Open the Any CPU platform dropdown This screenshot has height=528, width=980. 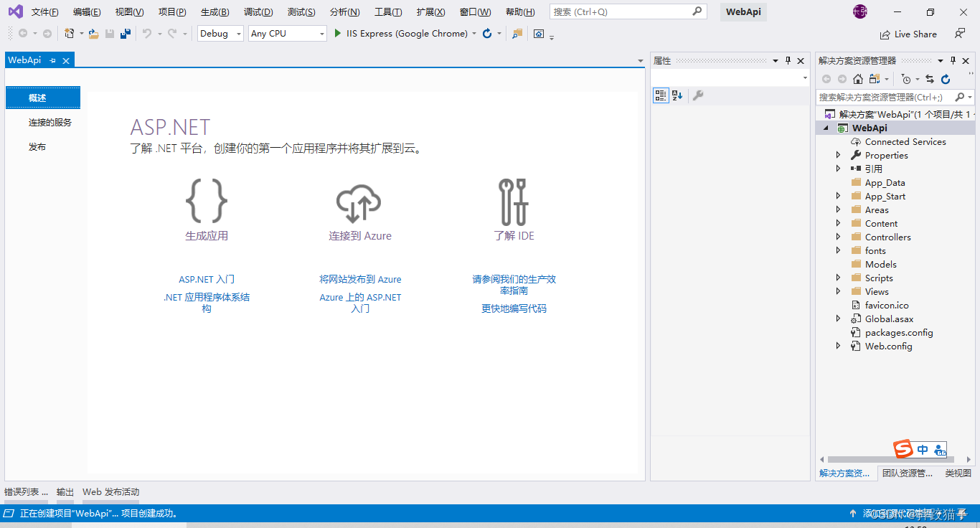[288, 34]
